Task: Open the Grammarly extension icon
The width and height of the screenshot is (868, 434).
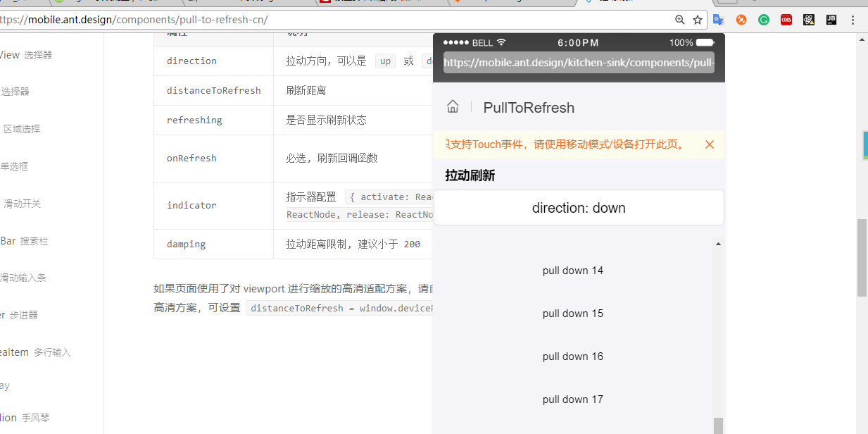Action: click(764, 20)
